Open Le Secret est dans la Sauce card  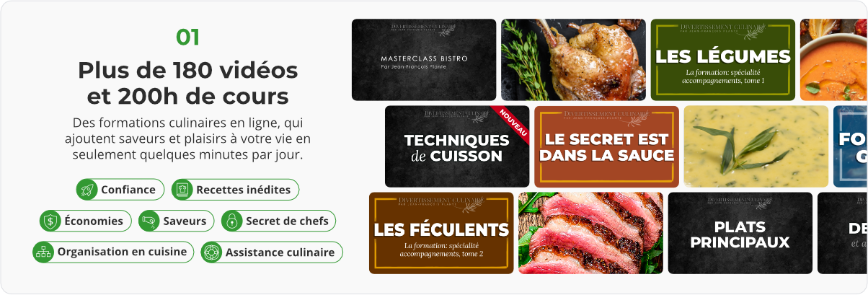606,146
